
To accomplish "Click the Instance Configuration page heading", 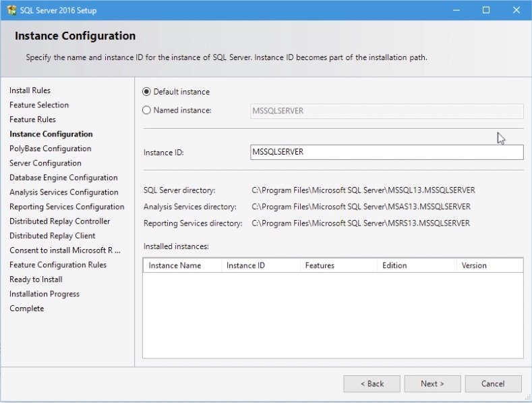I will click(76, 36).
